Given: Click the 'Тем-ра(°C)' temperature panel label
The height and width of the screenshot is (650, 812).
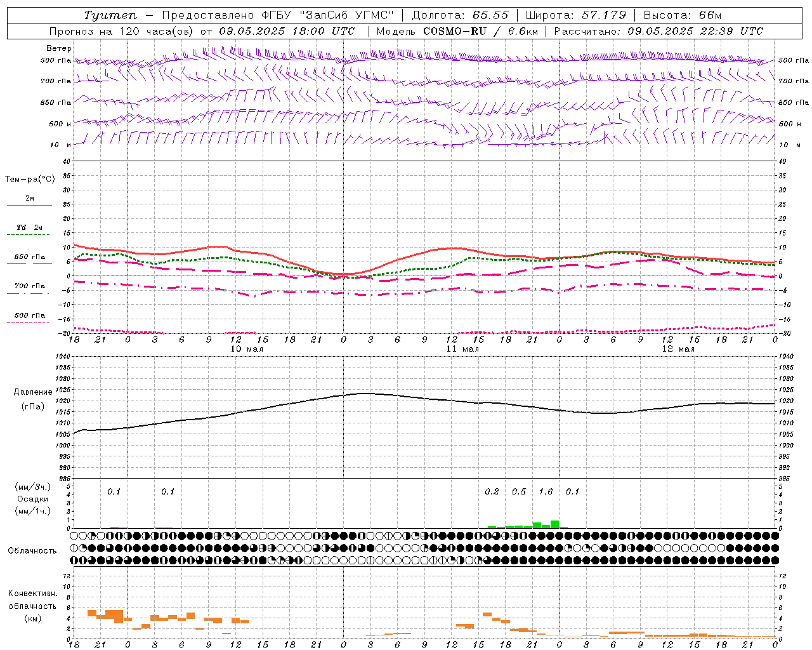Looking at the screenshot, I should [30, 180].
